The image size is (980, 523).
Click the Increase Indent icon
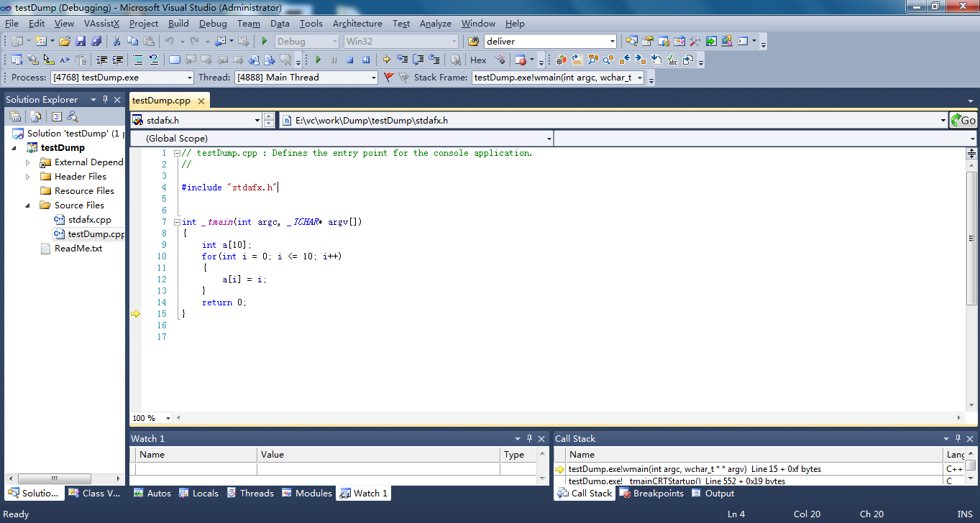117,60
